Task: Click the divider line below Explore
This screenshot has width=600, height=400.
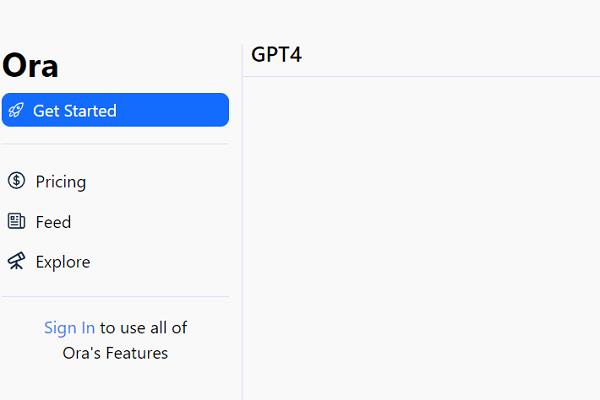Action: point(115,296)
